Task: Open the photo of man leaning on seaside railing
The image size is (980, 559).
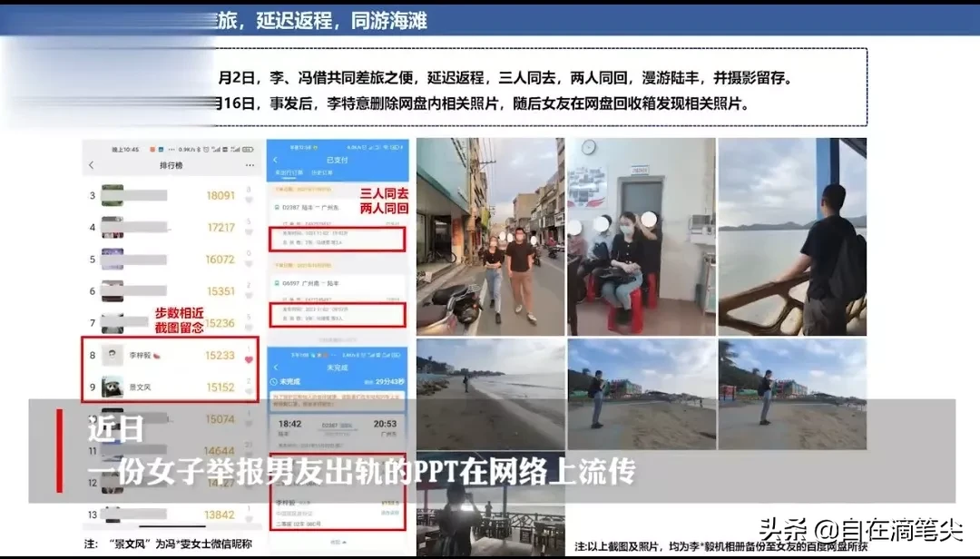Action: click(x=792, y=237)
